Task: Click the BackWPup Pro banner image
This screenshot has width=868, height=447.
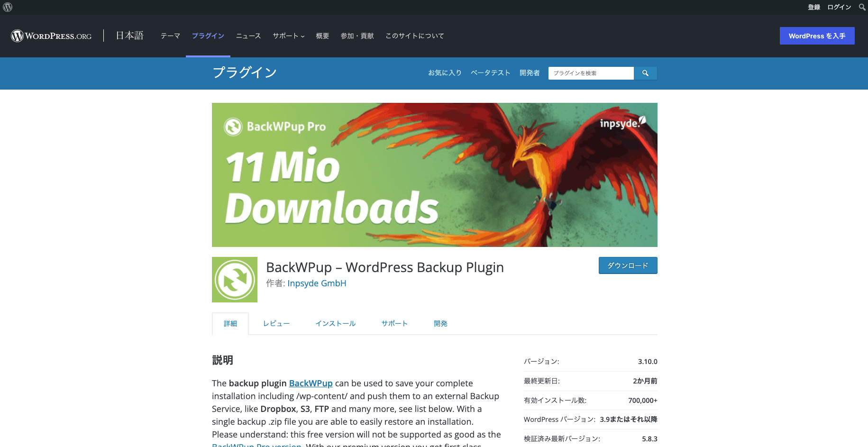Action: (434, 174)
